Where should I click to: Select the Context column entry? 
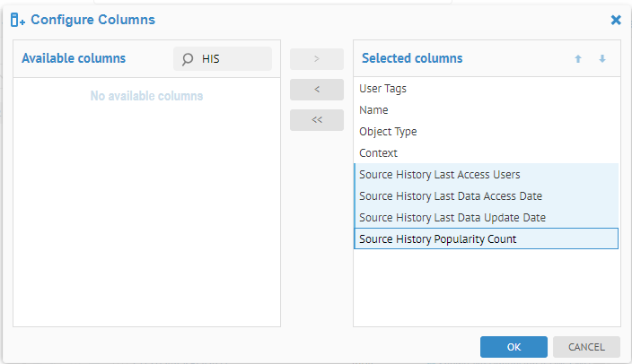(378, 153)
